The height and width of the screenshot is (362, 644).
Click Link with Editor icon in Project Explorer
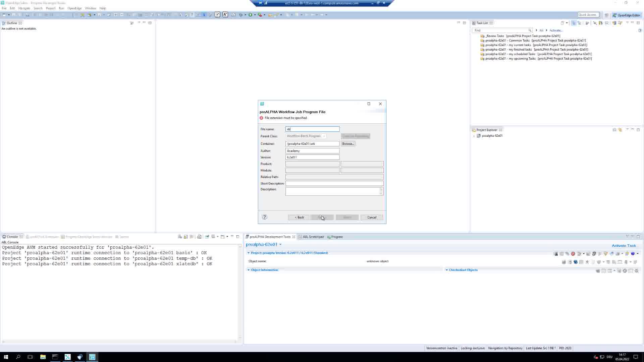pos(620,130)
